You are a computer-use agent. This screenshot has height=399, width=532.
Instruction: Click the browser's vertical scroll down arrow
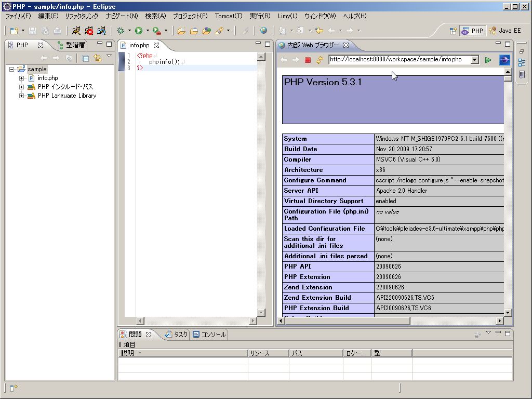click(508, 312)
